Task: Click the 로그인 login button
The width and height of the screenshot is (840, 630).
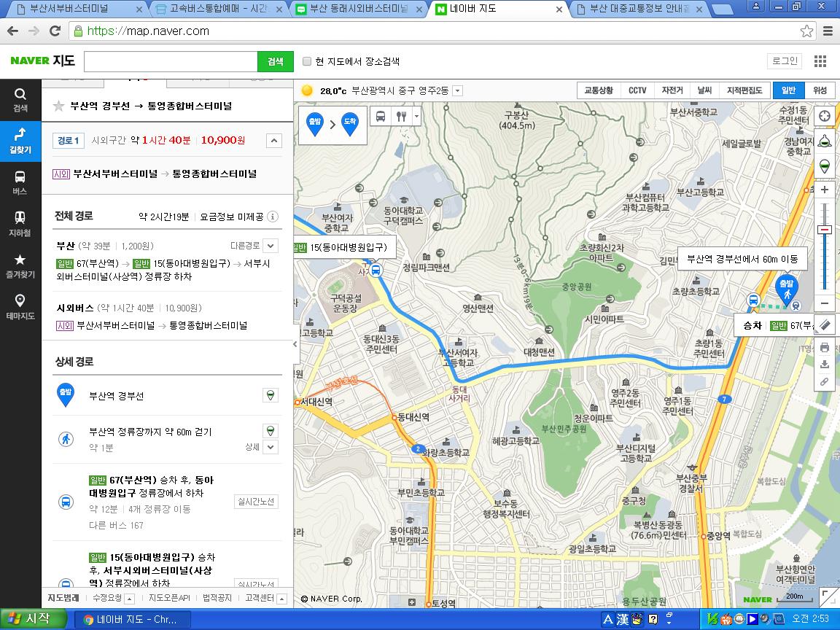Action: [x=785, y=61]
